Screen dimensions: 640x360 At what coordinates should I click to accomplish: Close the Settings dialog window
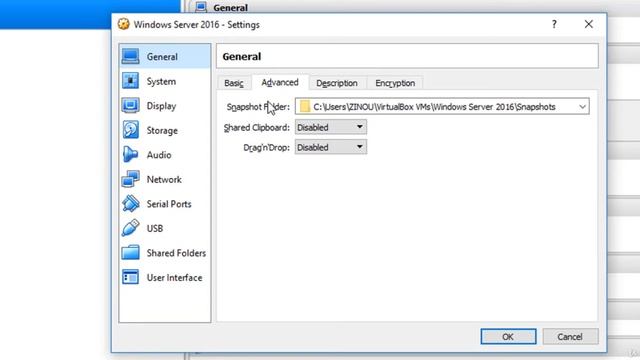click(589, 24)
